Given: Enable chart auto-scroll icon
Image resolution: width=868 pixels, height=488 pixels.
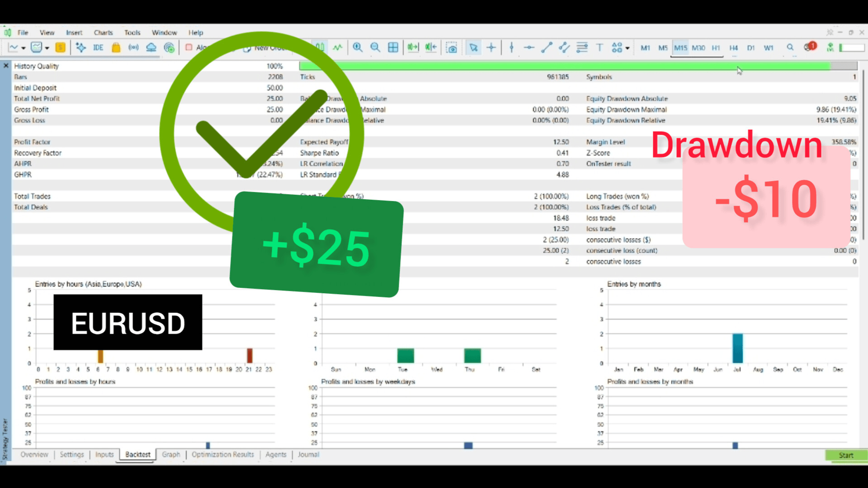Looking at the screenshot, I should pyautogui.click(x=413, y=47).
